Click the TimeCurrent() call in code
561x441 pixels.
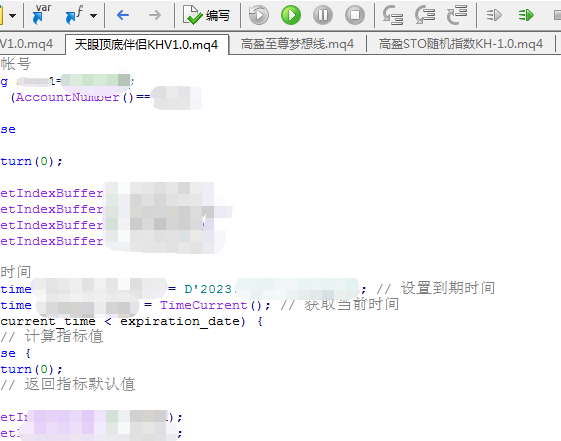point(211,305)
